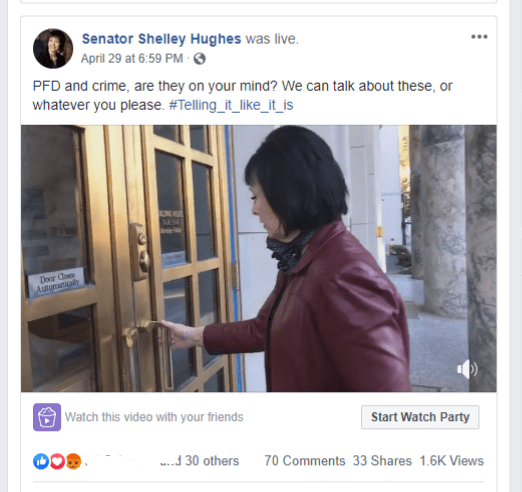Open the #Telling_it_like_it_is hashtag
Viewport: 522px width, 492px height.
click(231, 105)
